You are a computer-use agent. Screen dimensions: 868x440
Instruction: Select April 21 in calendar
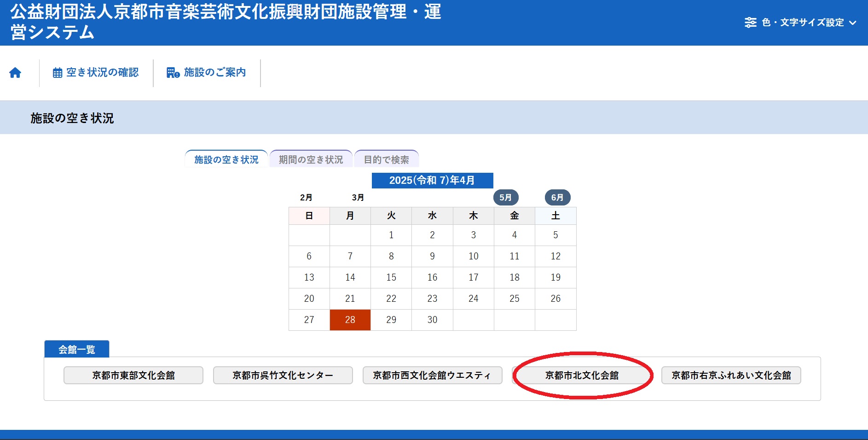pos(350,299)
